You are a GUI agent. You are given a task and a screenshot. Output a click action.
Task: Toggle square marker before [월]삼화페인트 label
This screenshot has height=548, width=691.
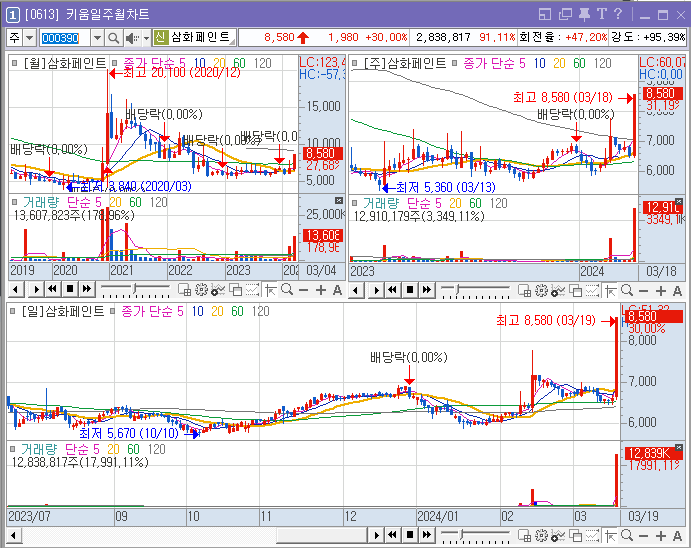click(x=15, y=63)
